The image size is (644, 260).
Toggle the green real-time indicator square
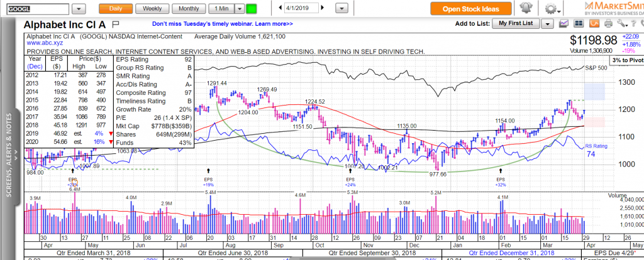click(x=252, y=9)
